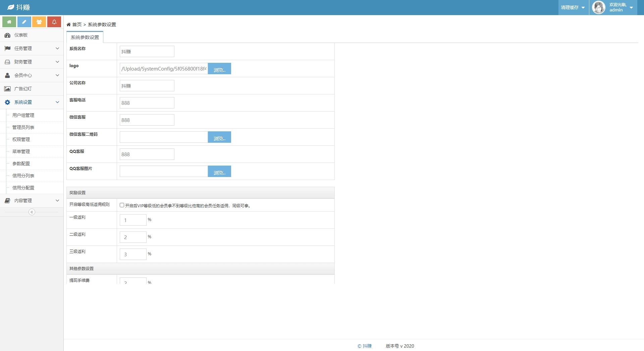This screenshot has height=351, width=644.
Task: Open 管理员列表 in the sidebar
Action: 23,127
